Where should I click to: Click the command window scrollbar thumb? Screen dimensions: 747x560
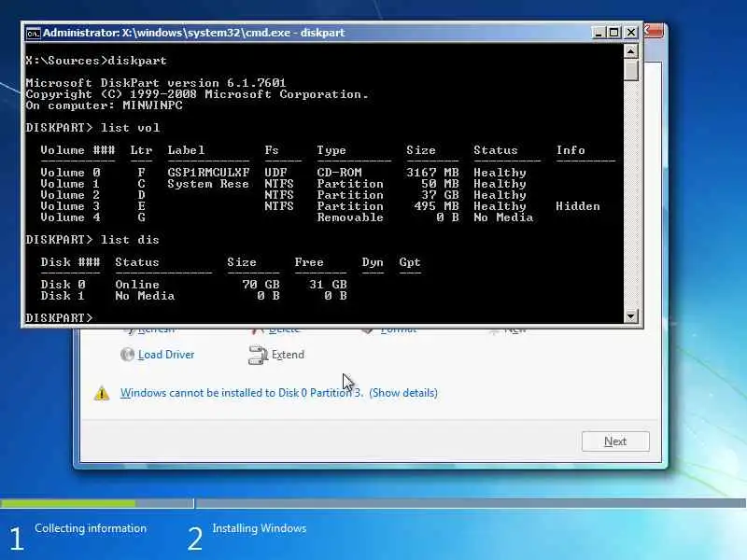631,70
